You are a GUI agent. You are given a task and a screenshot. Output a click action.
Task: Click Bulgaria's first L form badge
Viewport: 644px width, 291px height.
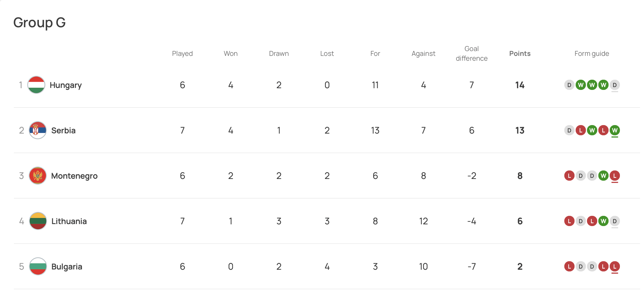(569, 266)
